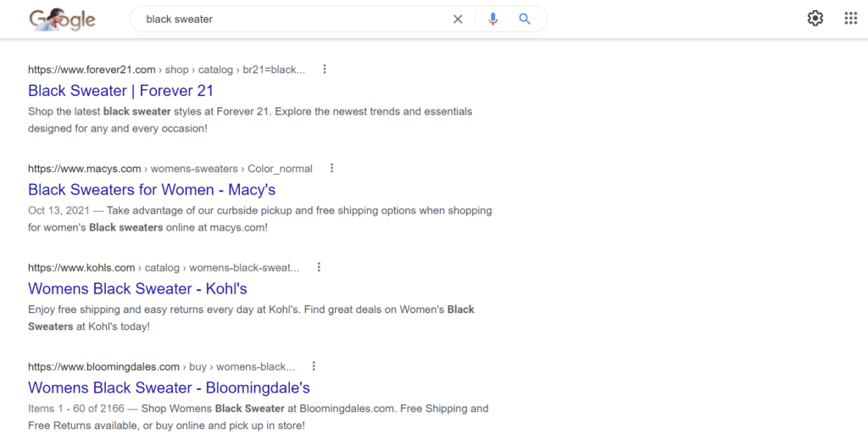Open the settings gear menu
The image size is (868, 441).
click(x=815, y=19)
